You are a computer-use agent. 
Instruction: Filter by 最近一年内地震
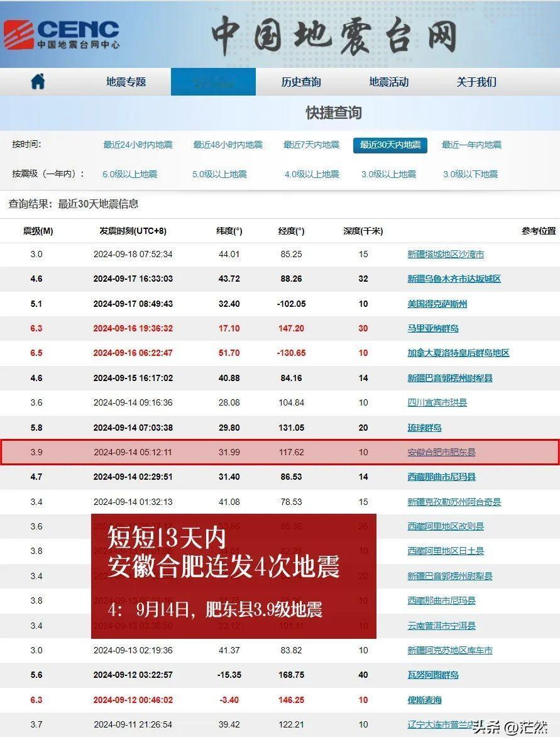pyautogui.click(x=471, y=145)
